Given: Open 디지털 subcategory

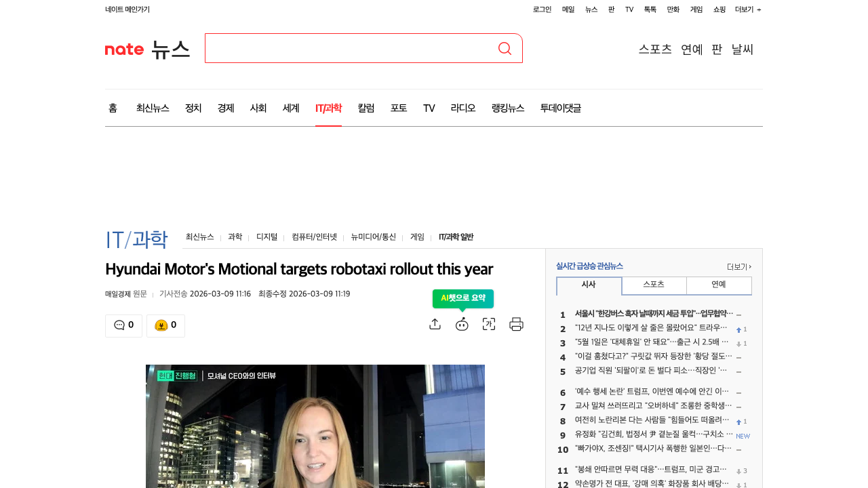Looking at the screenshot, I should pyautogui.click(x=267, y=237).
